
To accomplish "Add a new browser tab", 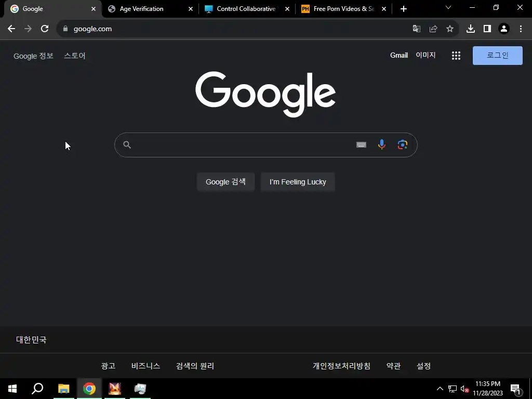I will click(x=403, y=9).
